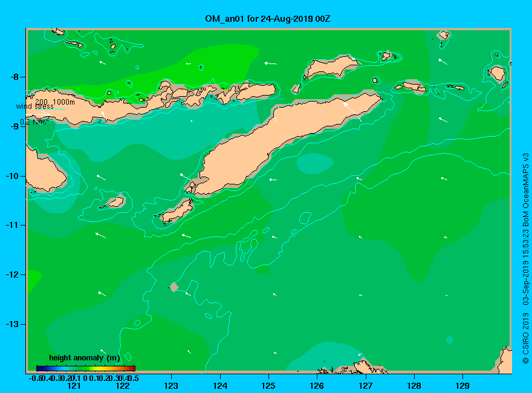Click the 121 longitude axis label
The image size is (532, 393).
(x=74, y=386)
